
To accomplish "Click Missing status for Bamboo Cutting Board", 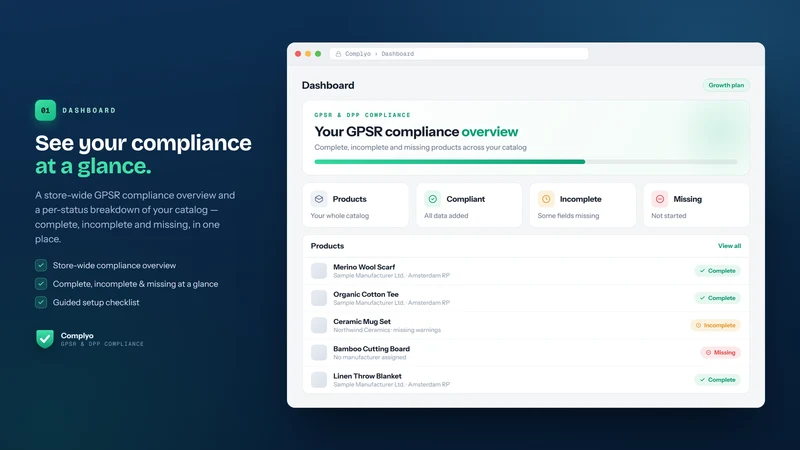I will click(720, 353).
